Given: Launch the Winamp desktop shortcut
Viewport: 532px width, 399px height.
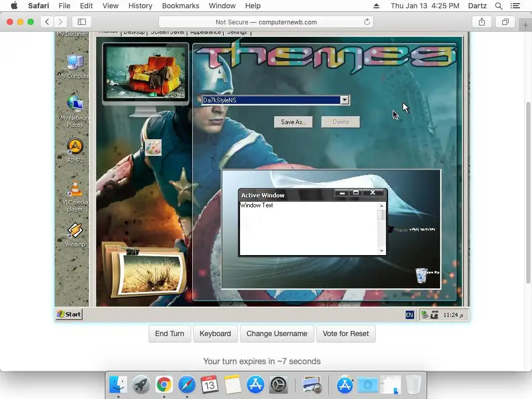Looking at the screenshot, I should (75, 235).
